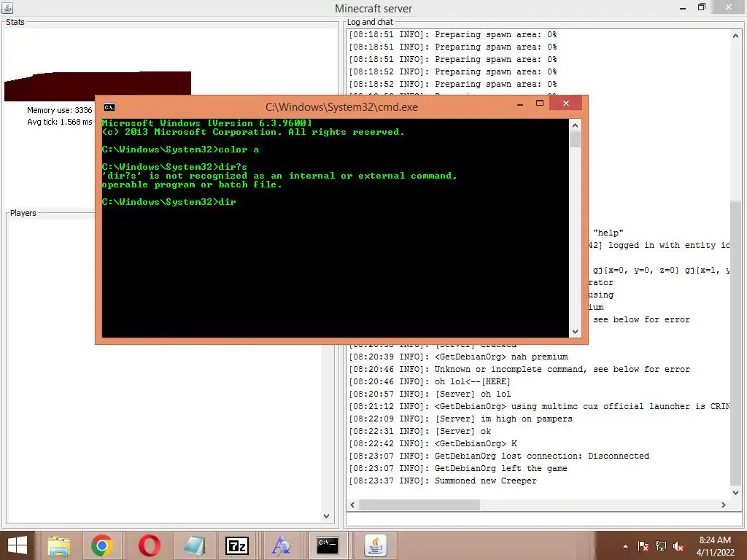Click cmd prompt line ending with 'dir'
Screen dimensions: 747x560
[x=169, y=202]
